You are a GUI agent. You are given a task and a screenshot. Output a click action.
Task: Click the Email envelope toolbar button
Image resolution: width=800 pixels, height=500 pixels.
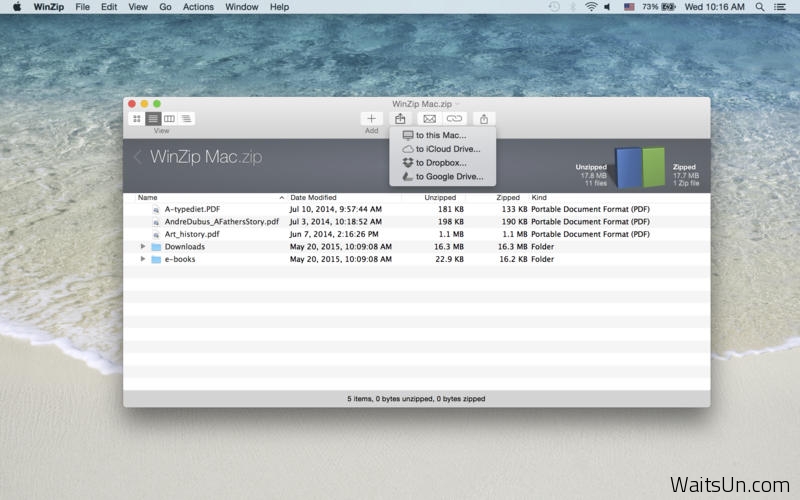click(x=430, y=119)
